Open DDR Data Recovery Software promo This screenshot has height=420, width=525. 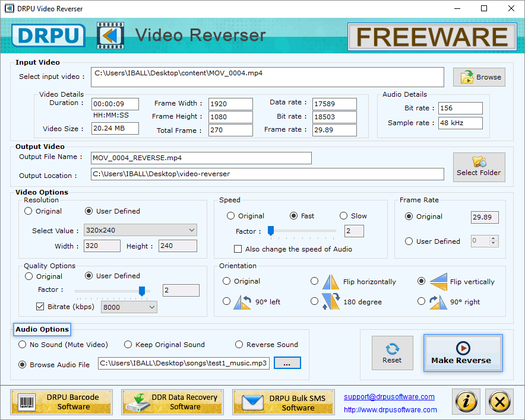tap(172, 402)
